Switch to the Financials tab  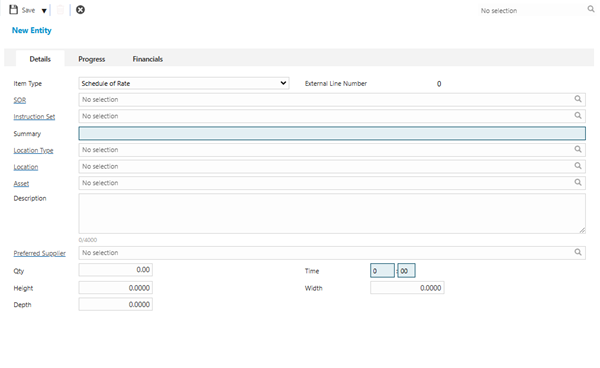(x=148, y=59)
